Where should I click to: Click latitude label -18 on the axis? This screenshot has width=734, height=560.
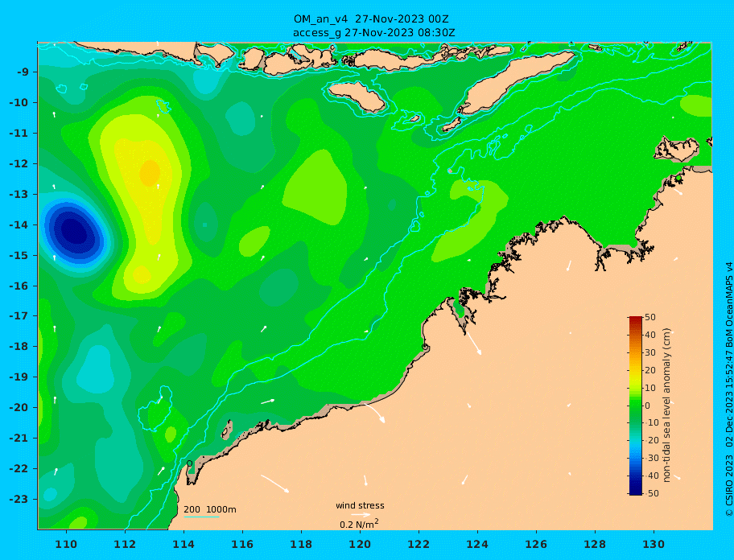click(x=19, y=346)
